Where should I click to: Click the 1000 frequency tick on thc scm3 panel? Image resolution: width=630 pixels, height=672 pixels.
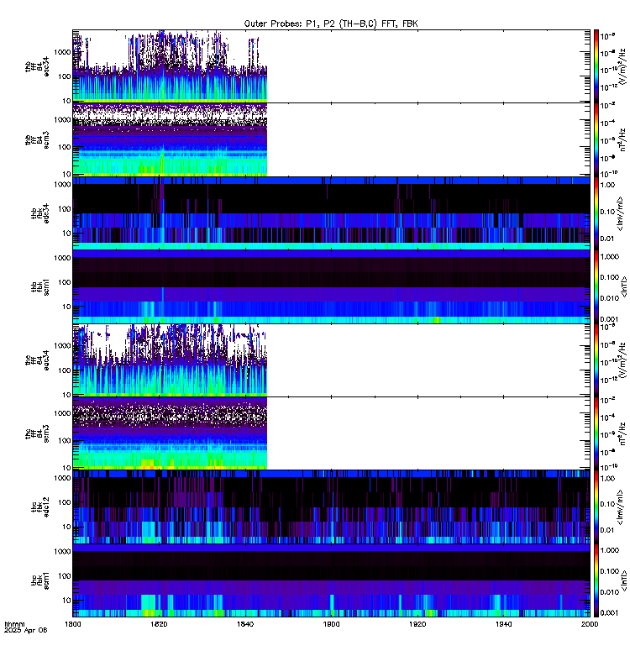tap(62, 413)
